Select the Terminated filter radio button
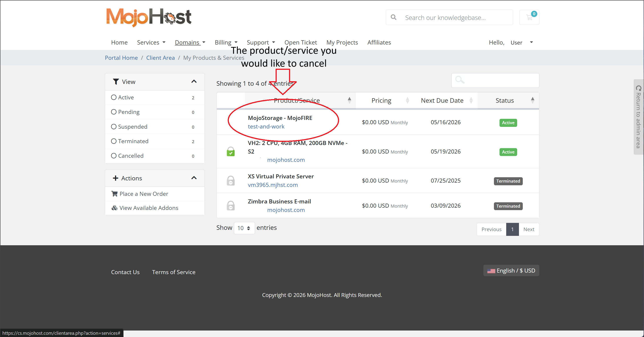This screenshot has width=644, height=337. pyautogui.click(x=114, y=141)
